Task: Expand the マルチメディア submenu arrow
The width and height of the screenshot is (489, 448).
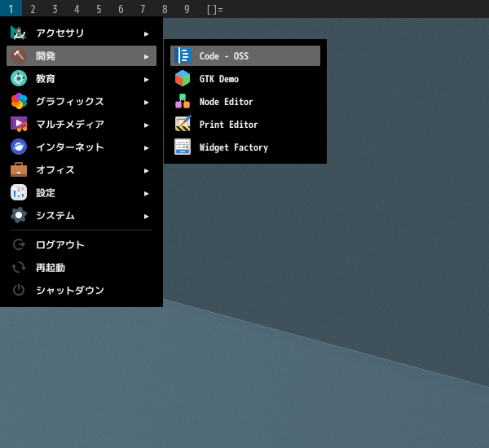Action: [146, 125]
